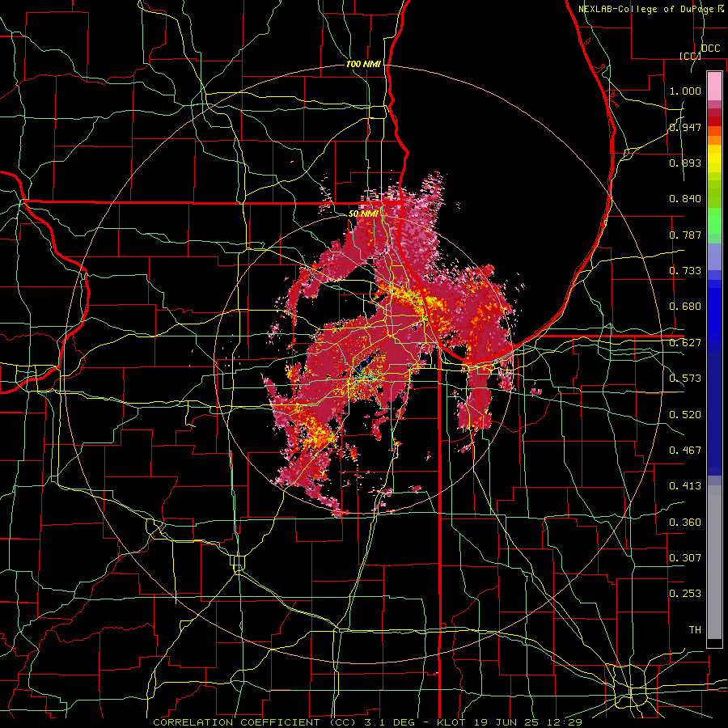Click the 0.573 scale value
The image size is (728, 728).
[685, 379]
